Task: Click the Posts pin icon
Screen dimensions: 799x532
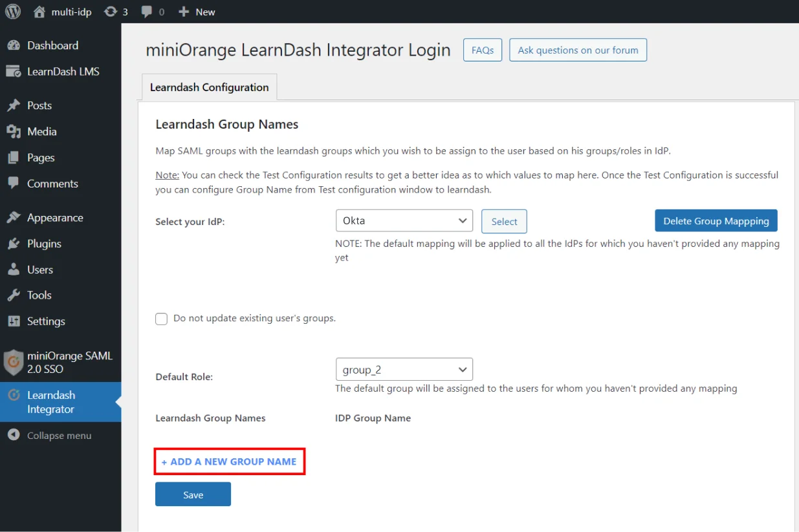Action: coord(14,105)
